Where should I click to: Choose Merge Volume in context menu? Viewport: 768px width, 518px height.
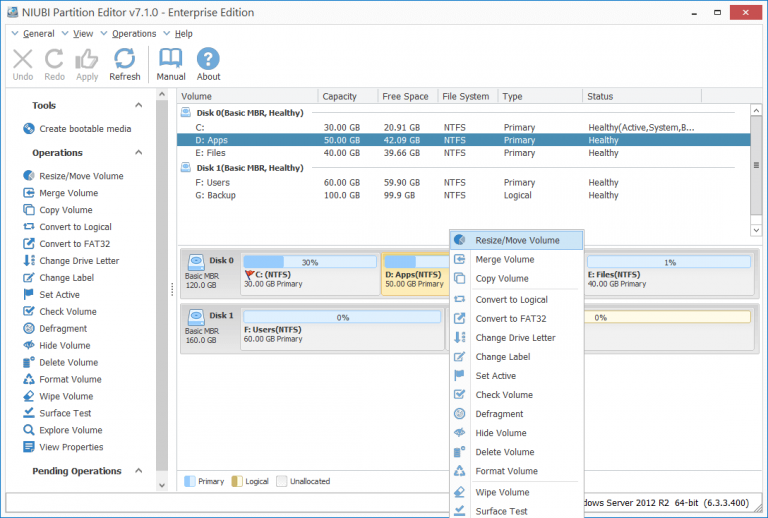[516, 259]
